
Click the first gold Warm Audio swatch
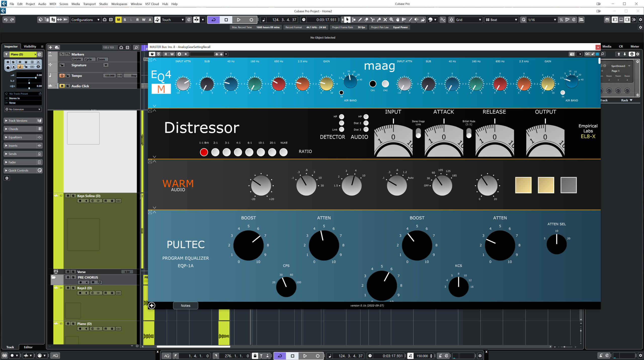coord(523,185)
